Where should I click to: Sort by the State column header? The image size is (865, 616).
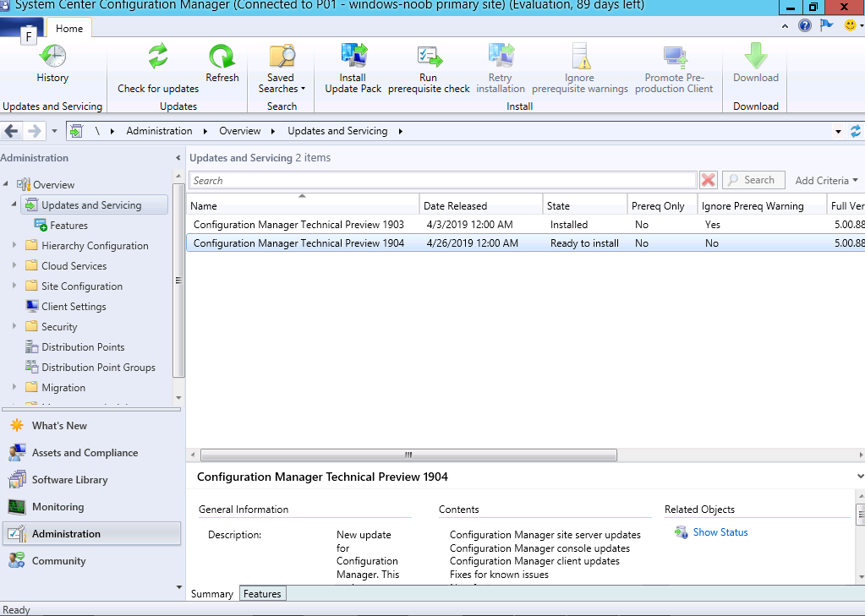click(x=585, y=205)
